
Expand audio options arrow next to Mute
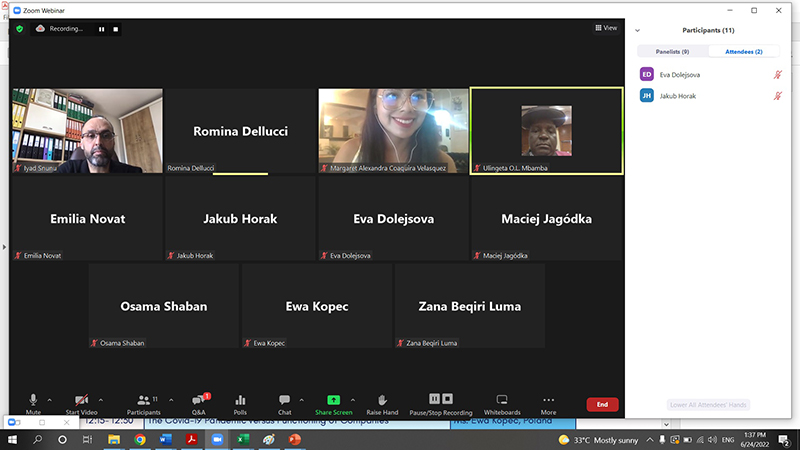point(50,400)
